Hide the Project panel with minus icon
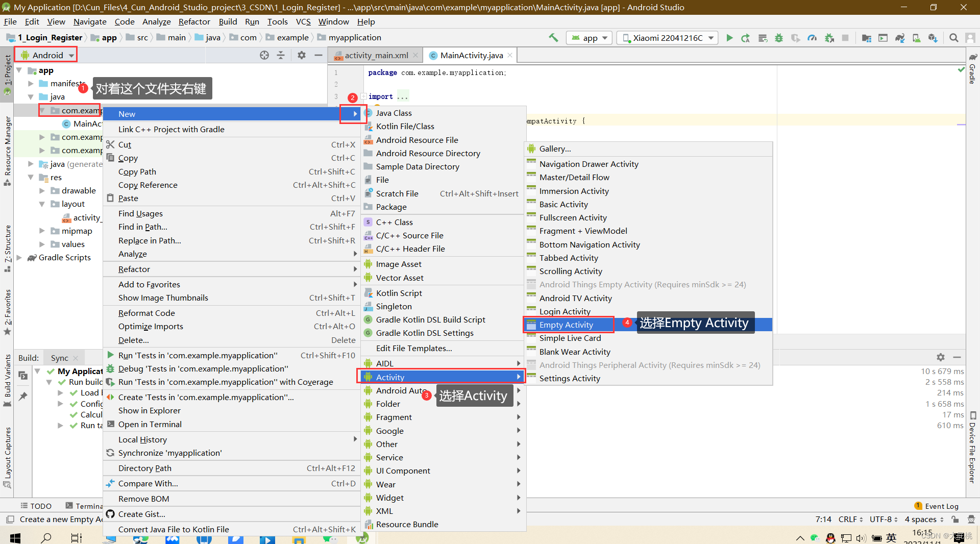Screen dimensions: 980x544 point(318,55)
